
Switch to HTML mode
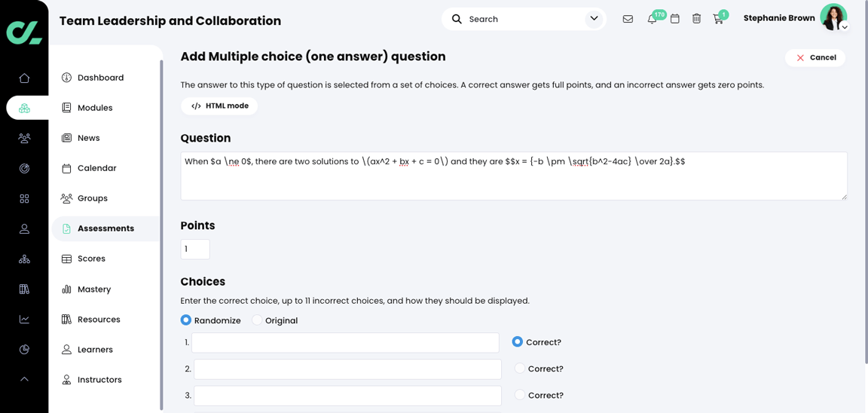[x=219, y=106]
